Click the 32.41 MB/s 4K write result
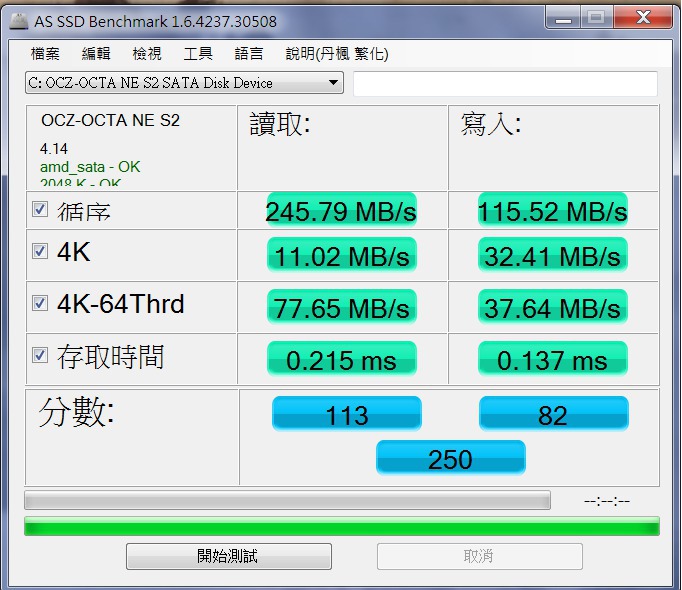Image resolution: width=682 pixels, height=590 pixels. coord(553,255)
